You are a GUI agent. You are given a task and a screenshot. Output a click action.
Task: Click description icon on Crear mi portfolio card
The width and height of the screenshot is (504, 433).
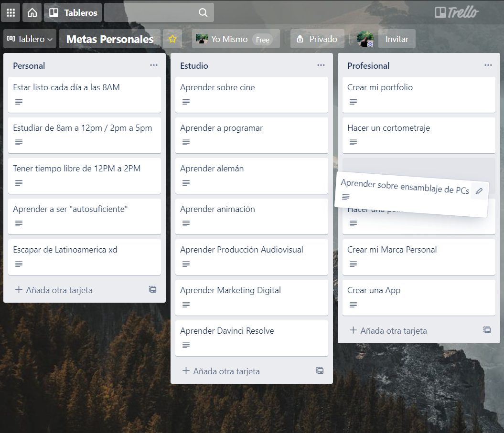353,102
